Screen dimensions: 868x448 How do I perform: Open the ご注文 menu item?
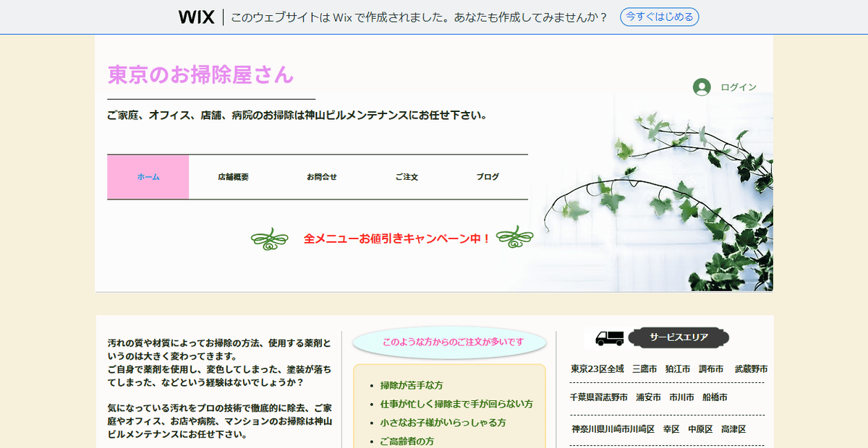(407, 177)
